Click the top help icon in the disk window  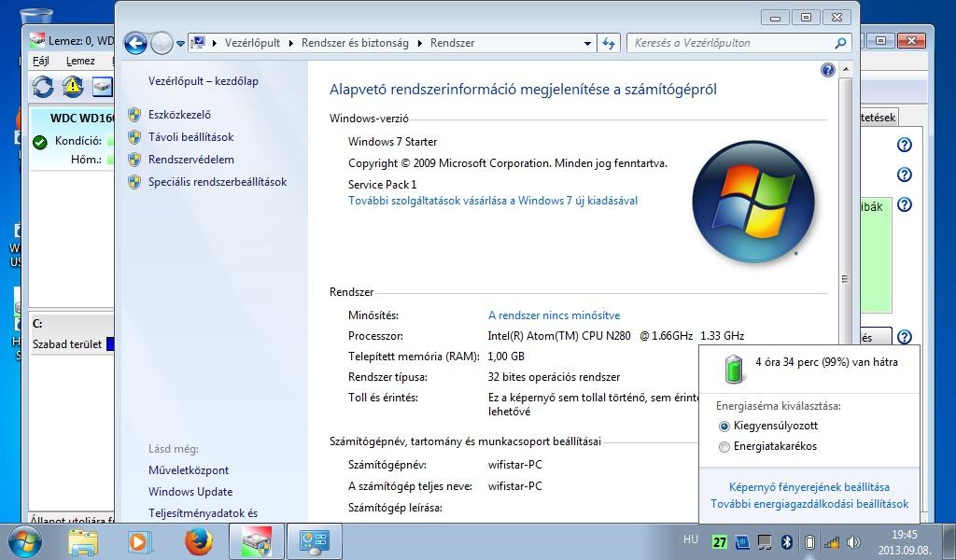tap(904, 145)
